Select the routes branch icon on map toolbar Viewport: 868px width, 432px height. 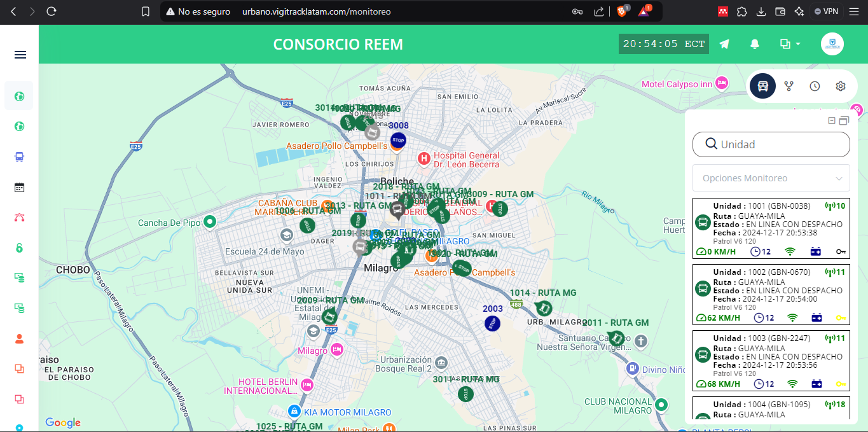pos(789,86)
